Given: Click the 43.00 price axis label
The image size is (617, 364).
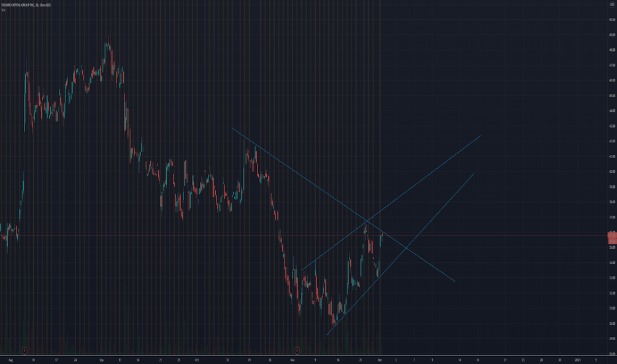Looking at the screenshot, I should point(612,126).
